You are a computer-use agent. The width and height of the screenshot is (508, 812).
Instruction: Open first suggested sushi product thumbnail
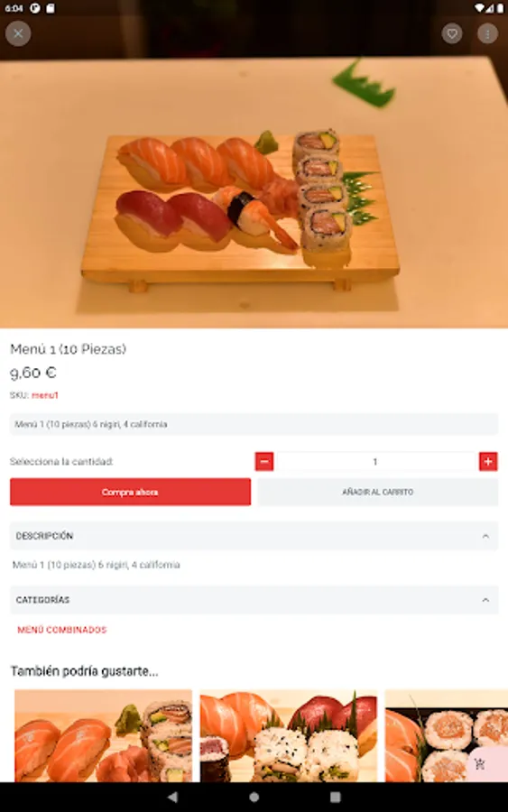pos(103,735)
